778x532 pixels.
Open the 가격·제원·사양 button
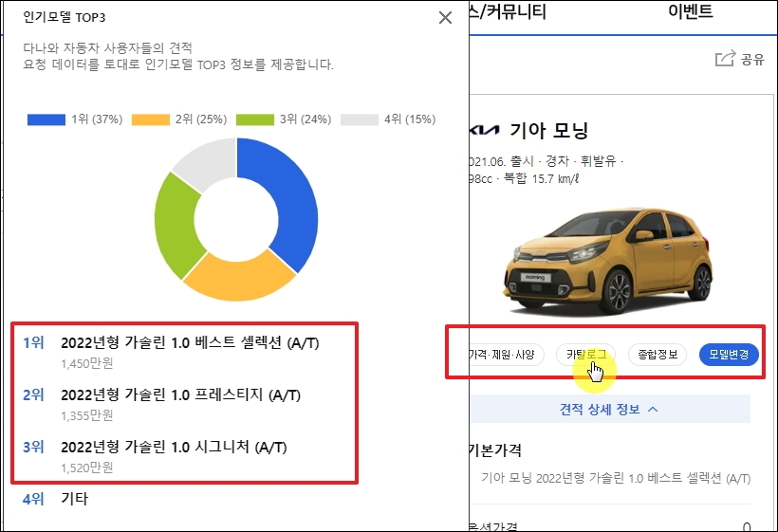pyautogui.click(x=506, y=355)
